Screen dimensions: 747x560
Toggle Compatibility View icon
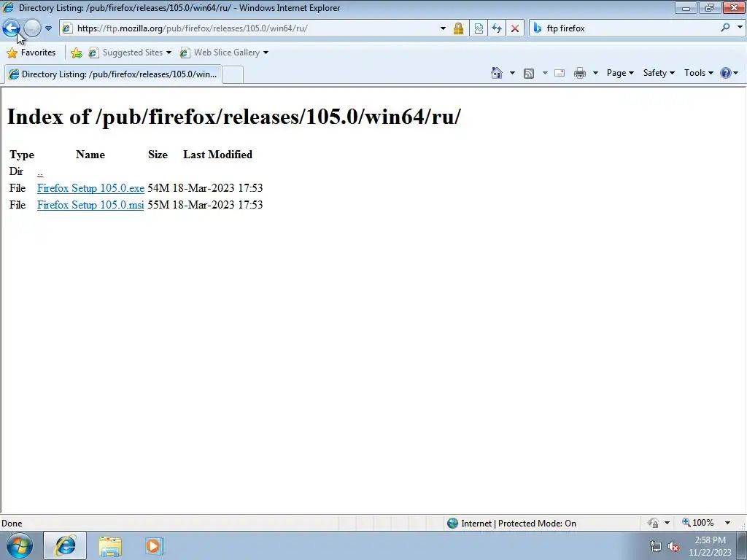click(479, 28)
